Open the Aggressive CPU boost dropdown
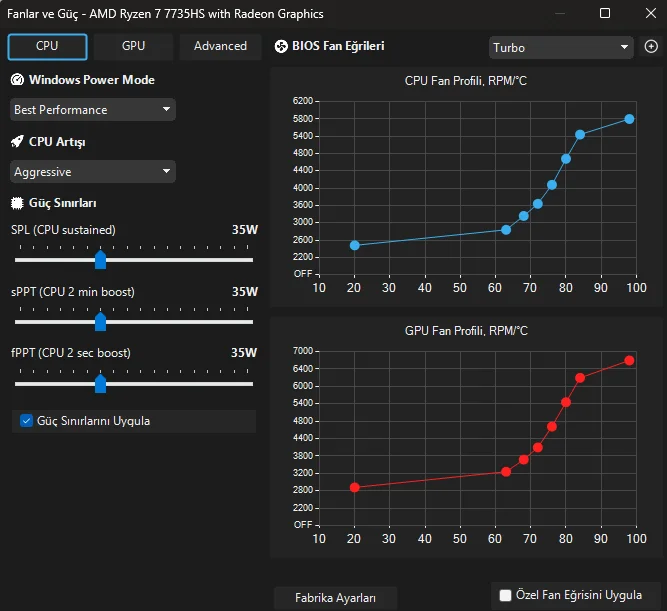 (x=93, y=171)
